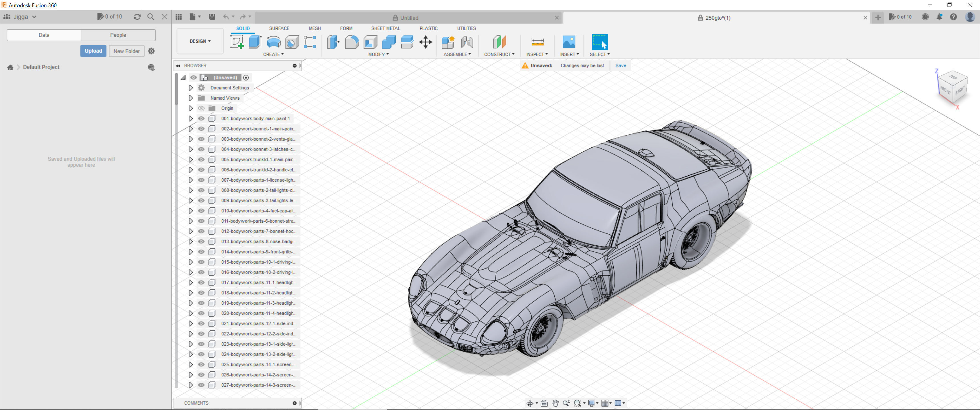
Task: Select the Fillet tool
Action: pos(352,42)
